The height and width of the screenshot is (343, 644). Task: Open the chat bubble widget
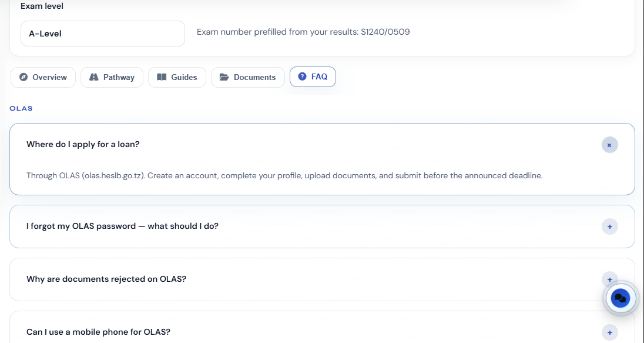click(620, 299)
